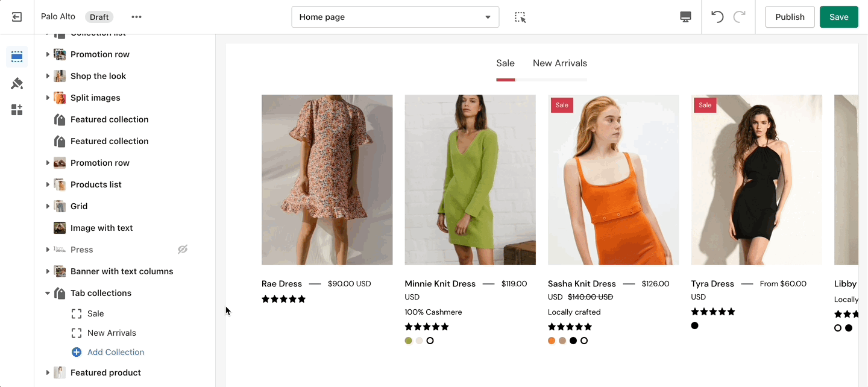Expand the Products list section
This screenshot has height=387, width=868.
pos(48,184)
